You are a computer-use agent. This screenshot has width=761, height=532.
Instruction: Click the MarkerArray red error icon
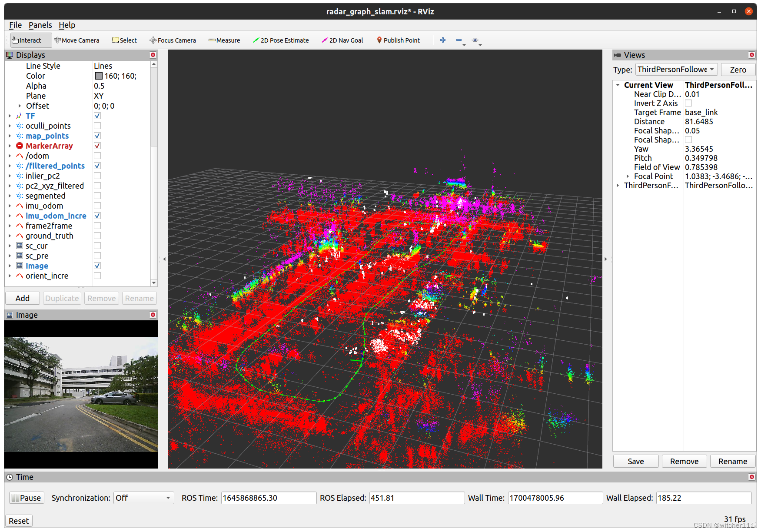coord(20,146)
